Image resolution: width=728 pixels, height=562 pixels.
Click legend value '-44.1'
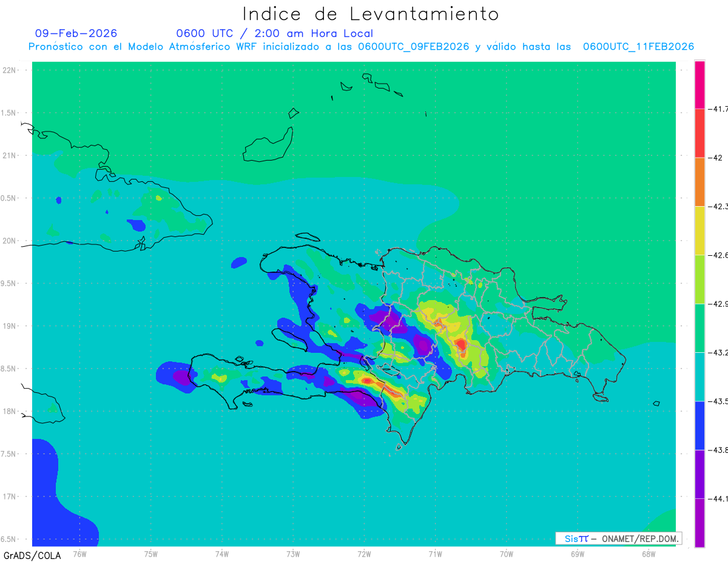coord(718,498)
